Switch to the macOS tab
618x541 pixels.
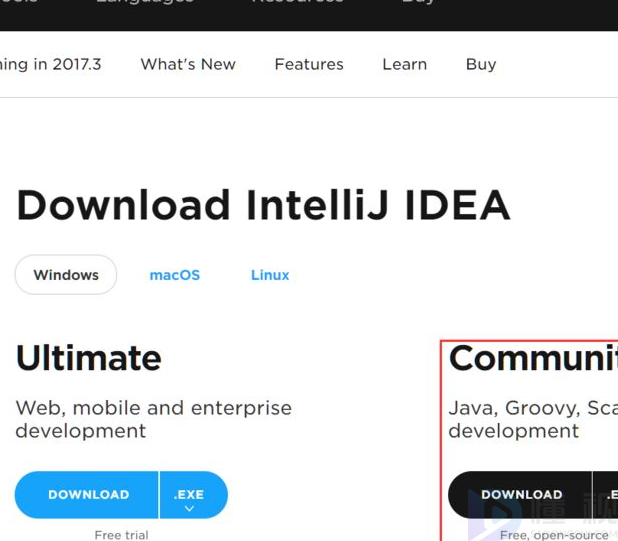pyautogui.click(x=175, y=275)
